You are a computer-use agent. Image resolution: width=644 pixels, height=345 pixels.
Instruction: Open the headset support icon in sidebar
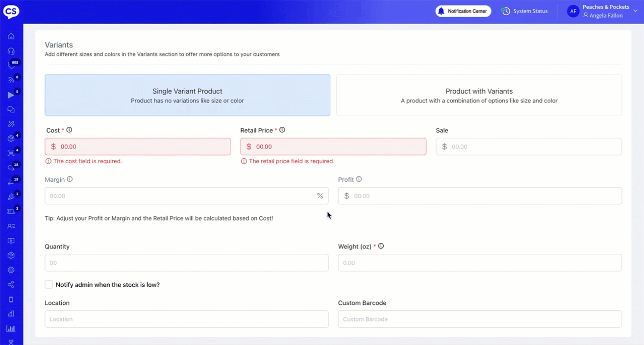click(11, 51)
